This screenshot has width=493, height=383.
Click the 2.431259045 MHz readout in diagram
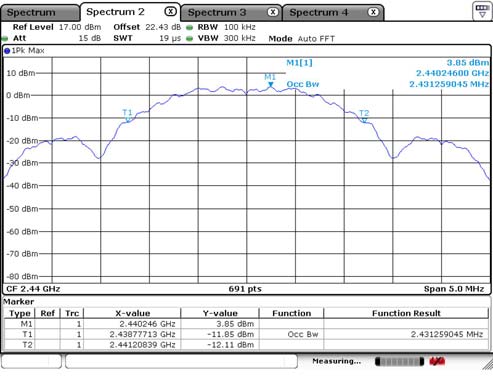pyautogui.click(x=449, y=84)
